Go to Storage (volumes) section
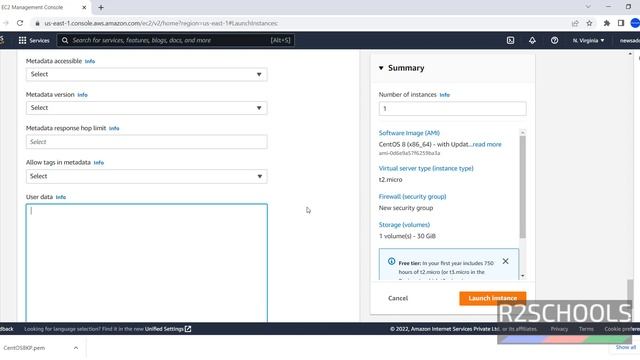This screenshot has height=360, width=640. (x=404, y=224)
